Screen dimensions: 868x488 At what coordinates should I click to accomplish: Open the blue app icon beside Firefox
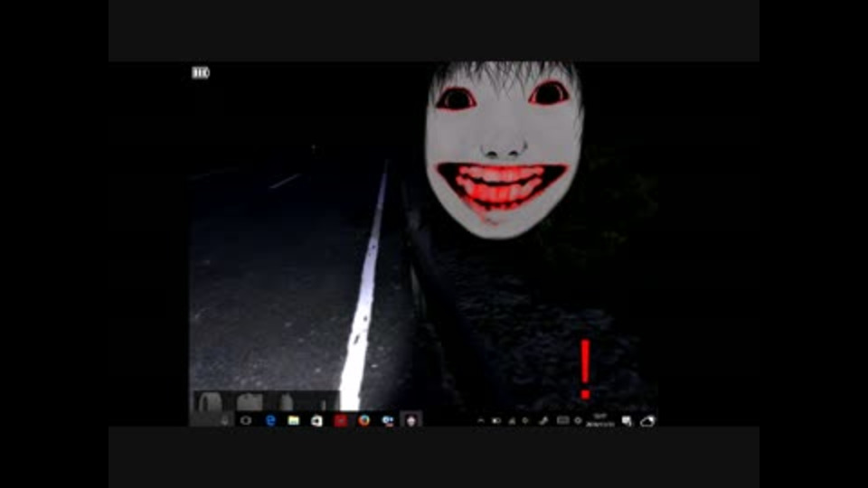[x=388, y=420]
